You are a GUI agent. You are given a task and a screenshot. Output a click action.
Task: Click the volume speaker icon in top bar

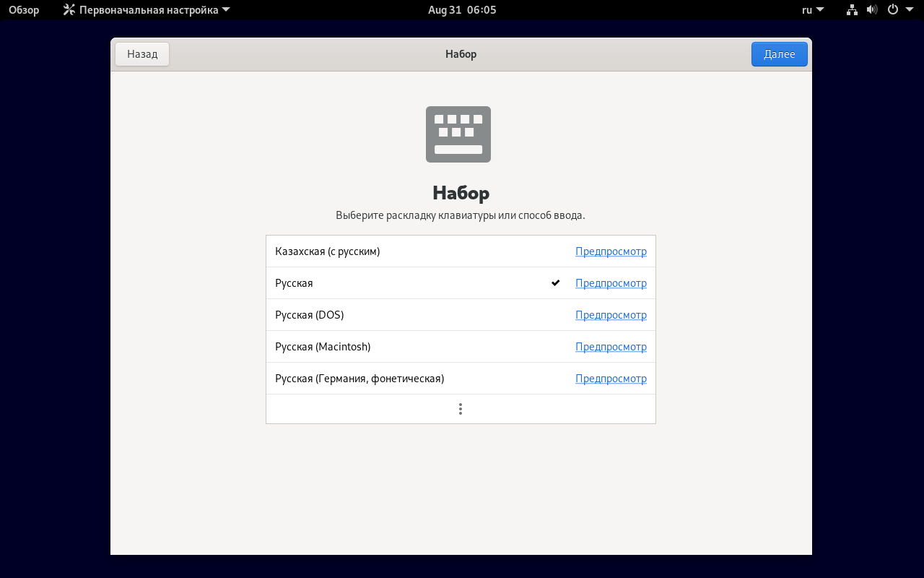click(871, 10)
